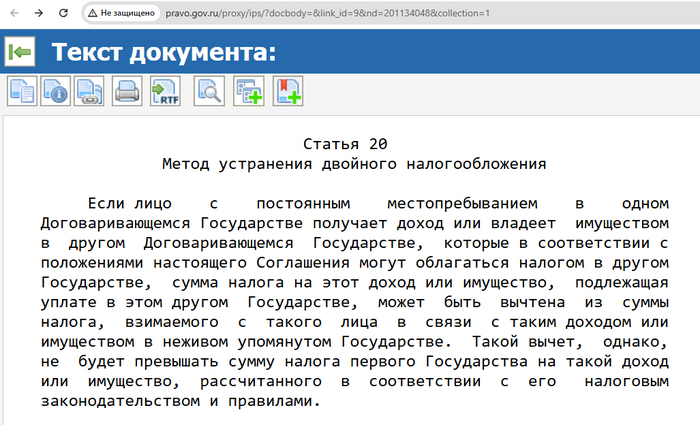
Task: Print the document using printer icon
Action: (127, 91)
